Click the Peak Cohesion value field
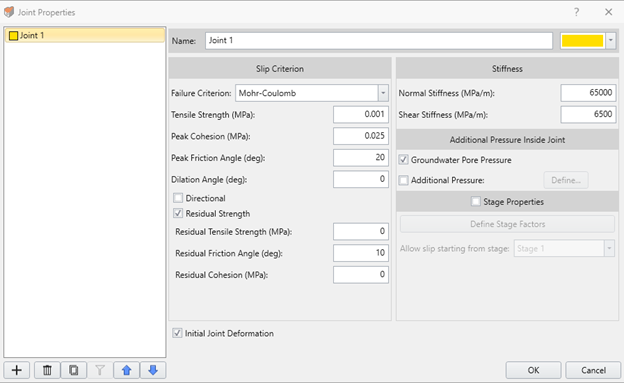This screenshot has height=383, width=624. (361, 136)
